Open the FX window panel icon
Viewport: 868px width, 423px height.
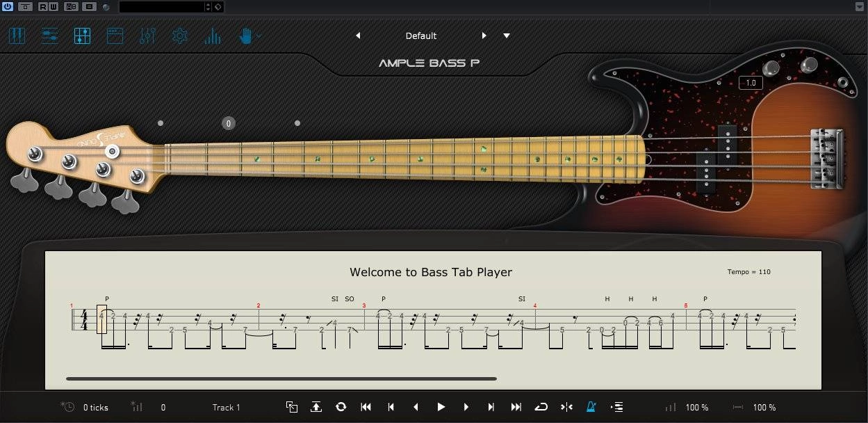pos(115,35)
